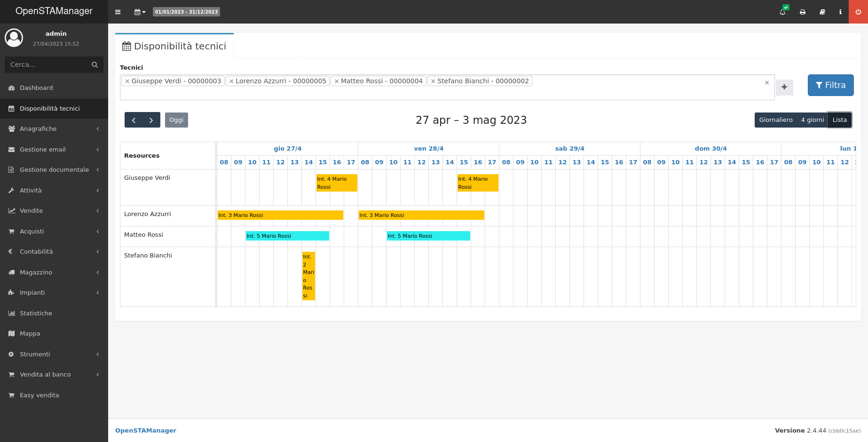
Task: Open the notifications bell icon
Action: click(782, 12)
